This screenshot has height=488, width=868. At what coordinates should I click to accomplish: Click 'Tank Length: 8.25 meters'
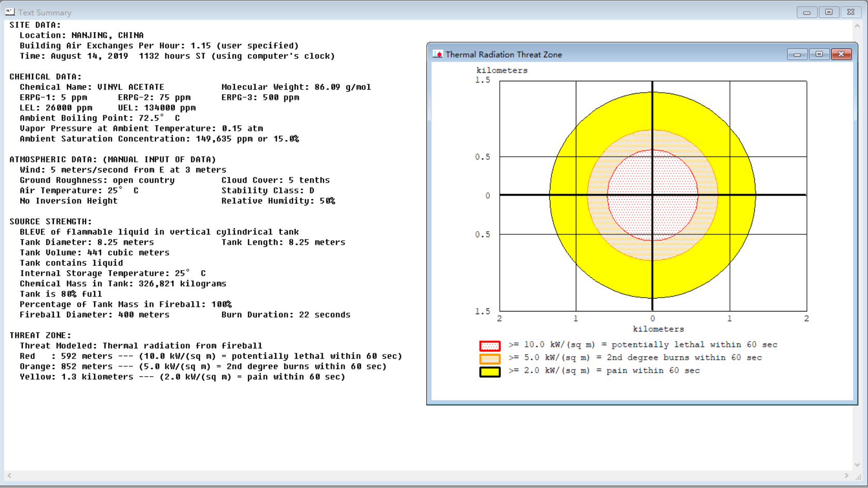(283, 242)
